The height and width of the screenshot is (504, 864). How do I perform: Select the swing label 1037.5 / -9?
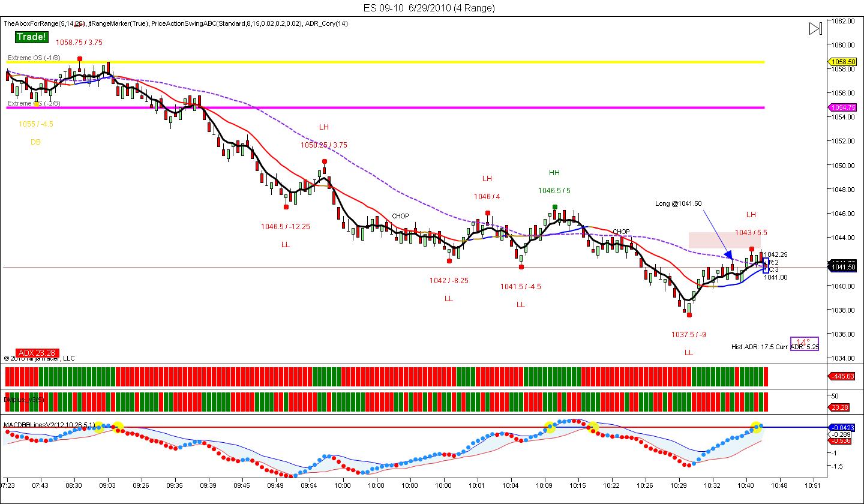pos(689,335)
